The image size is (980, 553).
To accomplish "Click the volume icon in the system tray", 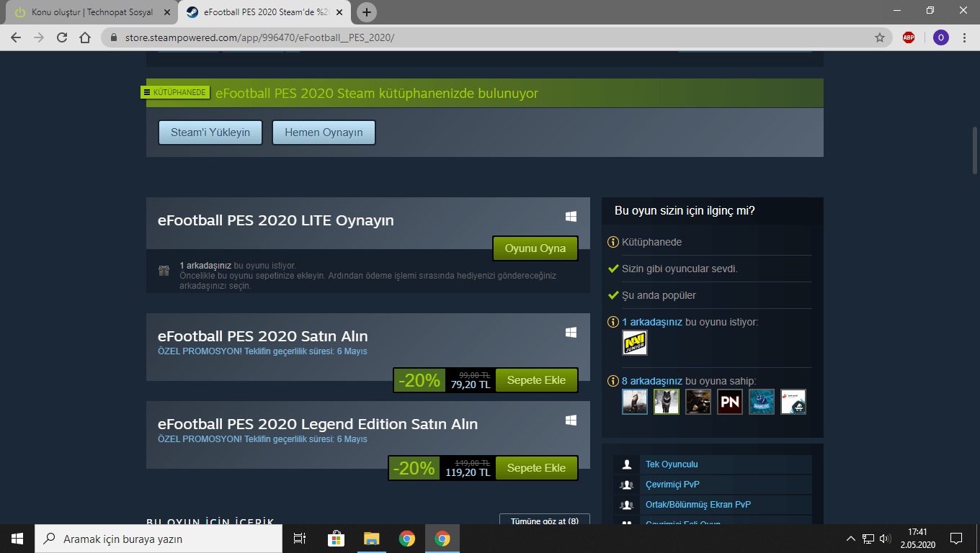I will [x=886, y=539].
